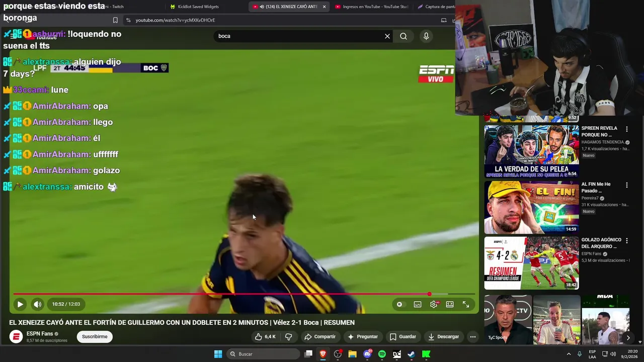
Task: Dislike the video with the thumbs-down icon
Action: 289,336
